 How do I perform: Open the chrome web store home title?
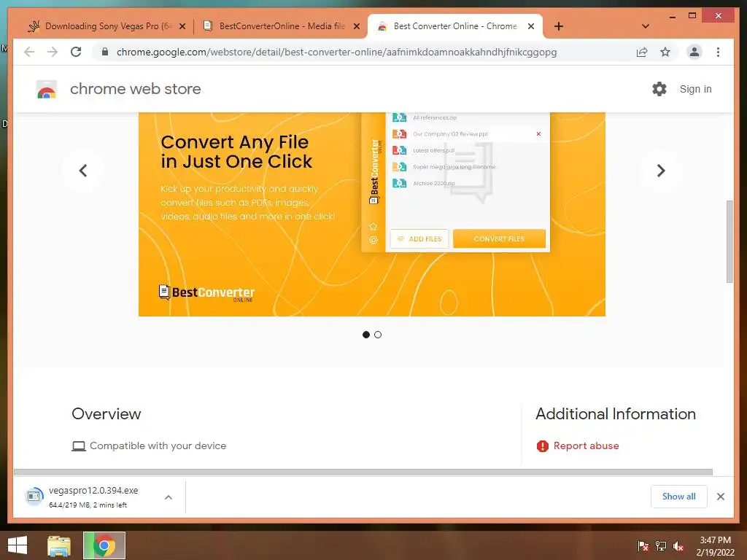135,89
